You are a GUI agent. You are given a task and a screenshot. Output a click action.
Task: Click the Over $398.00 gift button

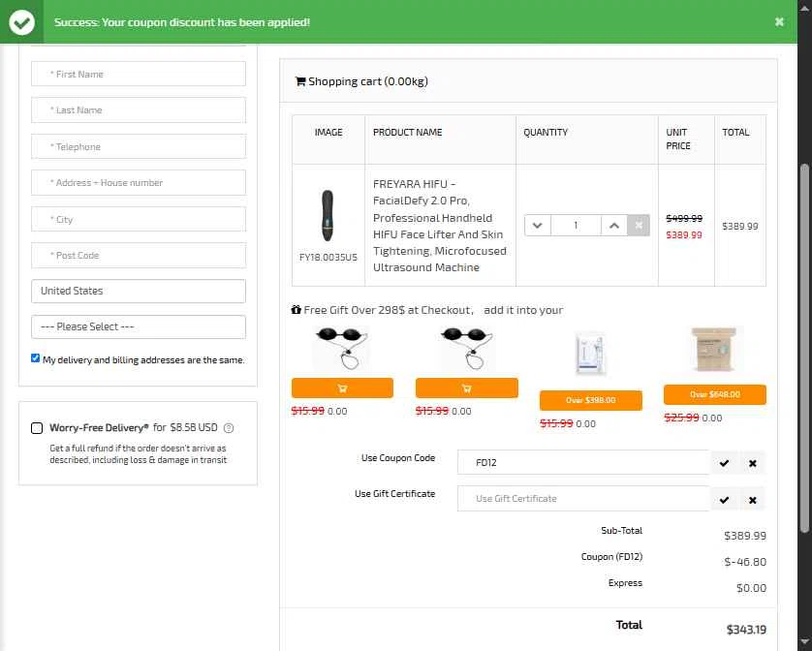[591, 400]
